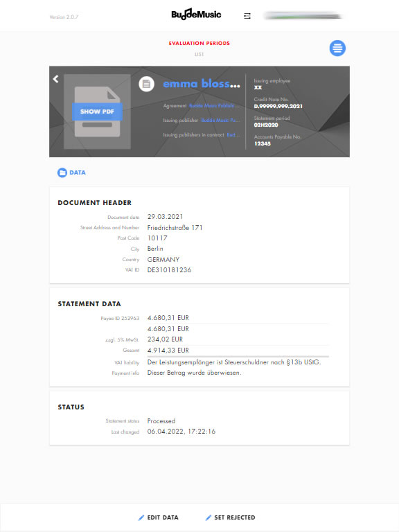Viewport: 399px width, 532px height.
Task: Click the pencil icon beside EDIT DATA
Action: pyautogui.click(x=141, y=517)
